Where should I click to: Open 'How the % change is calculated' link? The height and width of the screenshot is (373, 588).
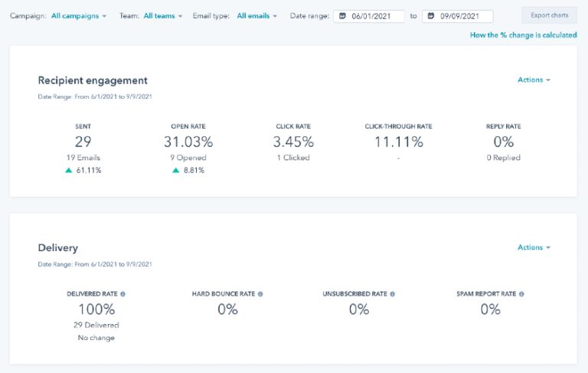(x=523, y=35)
